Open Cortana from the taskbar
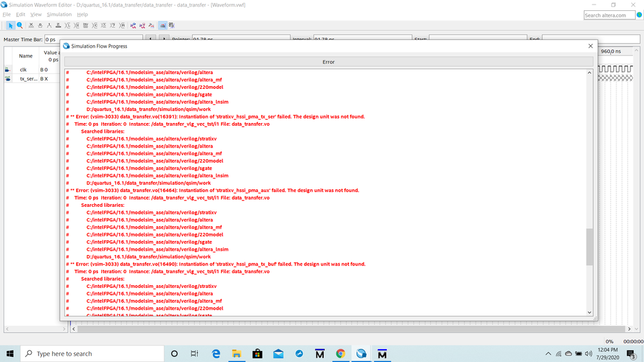This screenshot has width=644, height=362. pyautogui.click(x=174, y=354)
